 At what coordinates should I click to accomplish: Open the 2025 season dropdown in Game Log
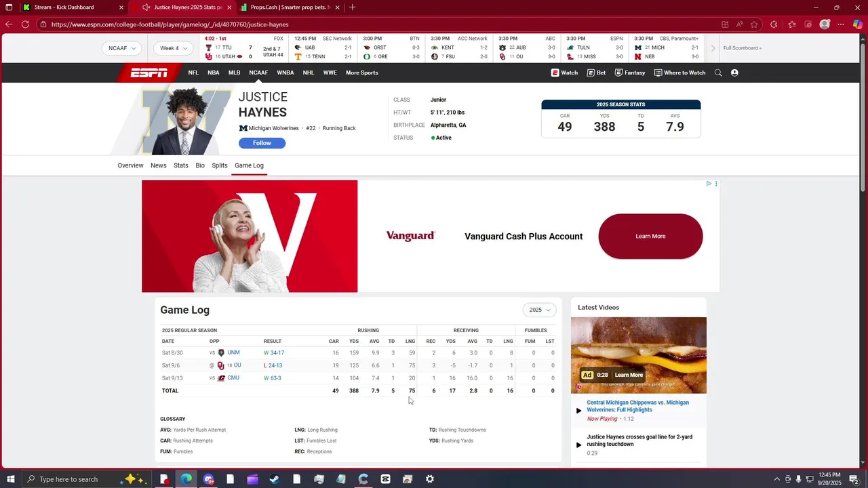(x=539, y=310)
